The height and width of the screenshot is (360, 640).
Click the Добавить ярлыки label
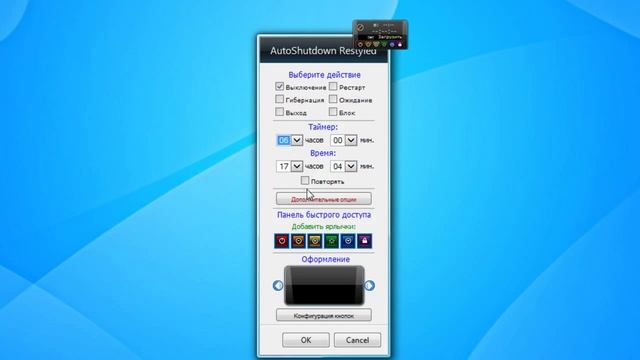(x=324, y=227)
